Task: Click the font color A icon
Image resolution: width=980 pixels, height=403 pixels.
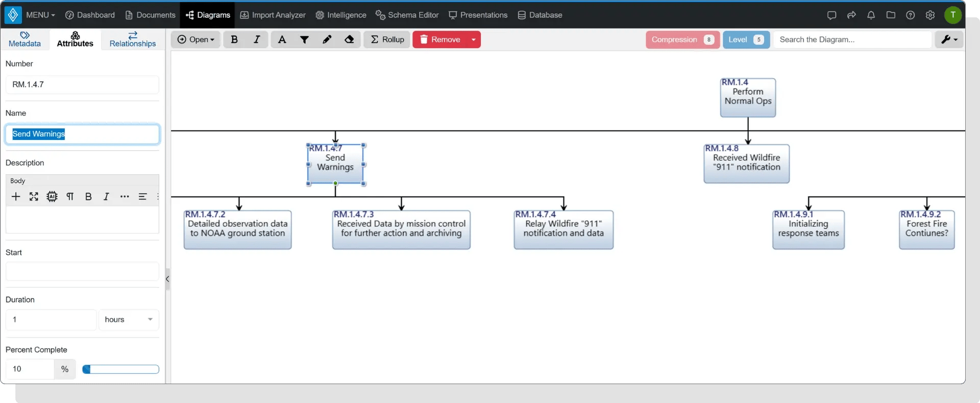Action: tap(282, 39)
